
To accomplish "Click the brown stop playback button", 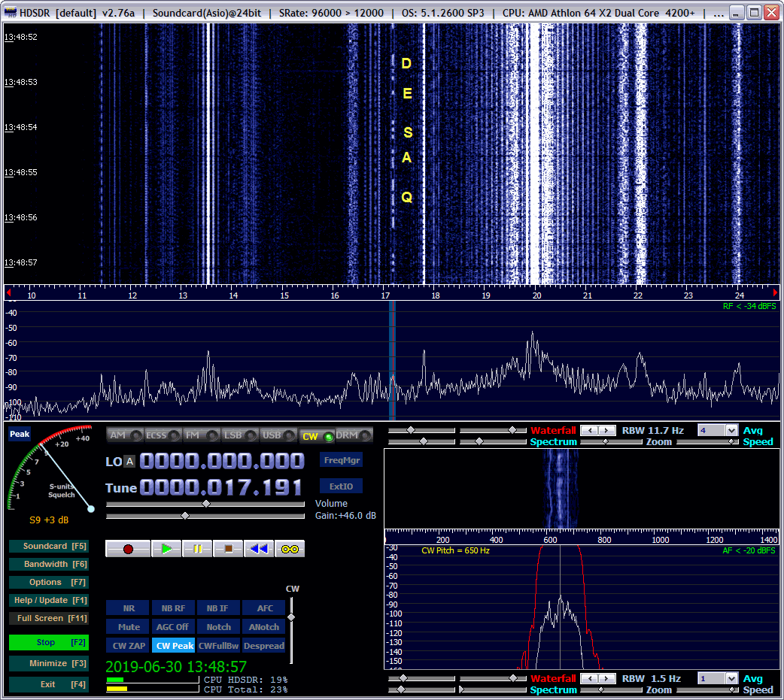I will click(228, 549).
